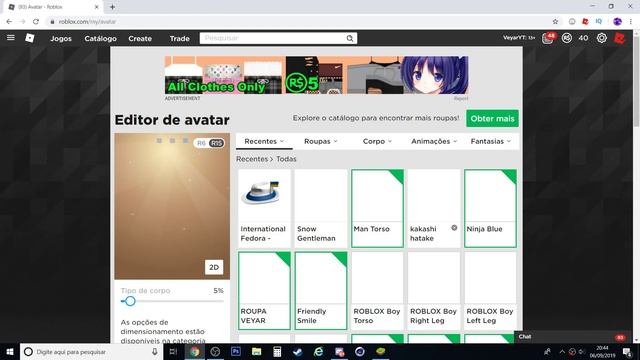Open Photoshop from the taskbar
Screen dimensions: 640x360
[x=236, y=351]
